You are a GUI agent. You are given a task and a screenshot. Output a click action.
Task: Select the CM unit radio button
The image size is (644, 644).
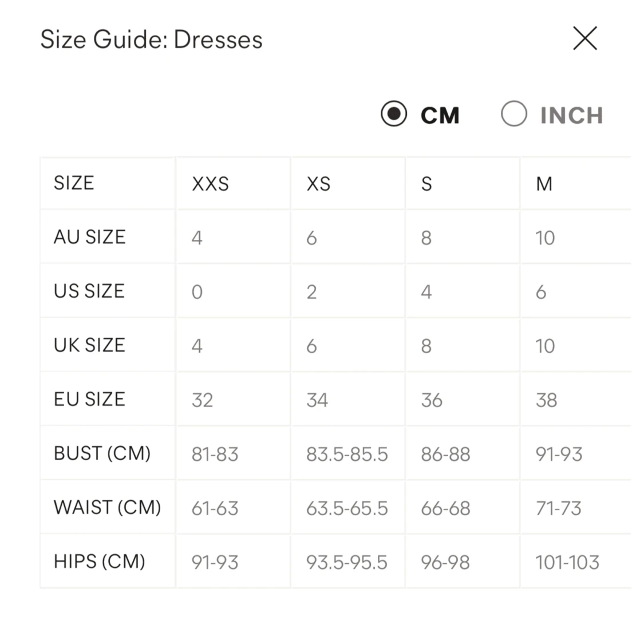coord(394,114)
